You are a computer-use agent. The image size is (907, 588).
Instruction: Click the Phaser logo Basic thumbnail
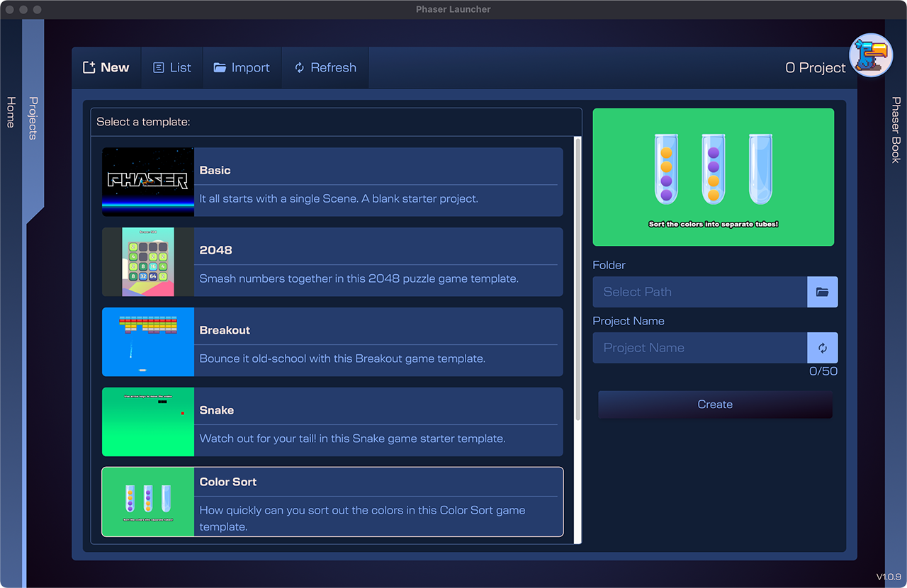pyautogui.click(x=148, y=182)
